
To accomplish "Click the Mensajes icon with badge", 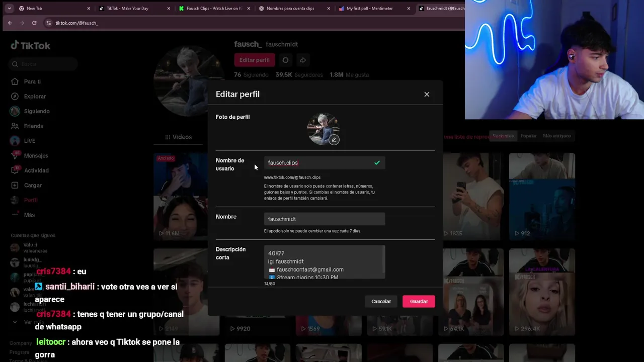I will [x=15, y=155].
